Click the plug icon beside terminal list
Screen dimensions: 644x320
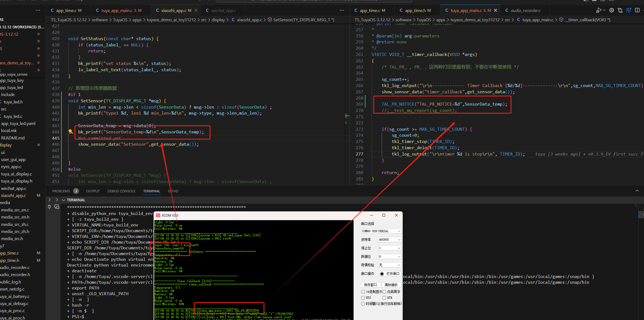point(49,207)
